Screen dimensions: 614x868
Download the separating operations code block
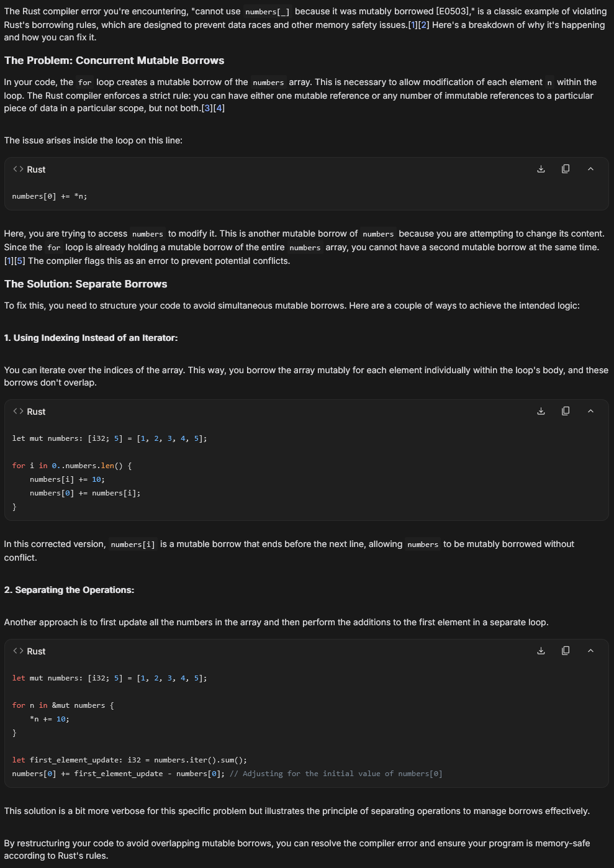tap(541, 651)
